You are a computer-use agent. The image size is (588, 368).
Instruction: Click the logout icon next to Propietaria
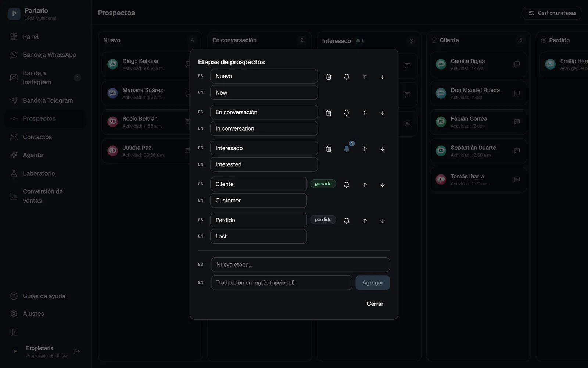pos(77,352)
